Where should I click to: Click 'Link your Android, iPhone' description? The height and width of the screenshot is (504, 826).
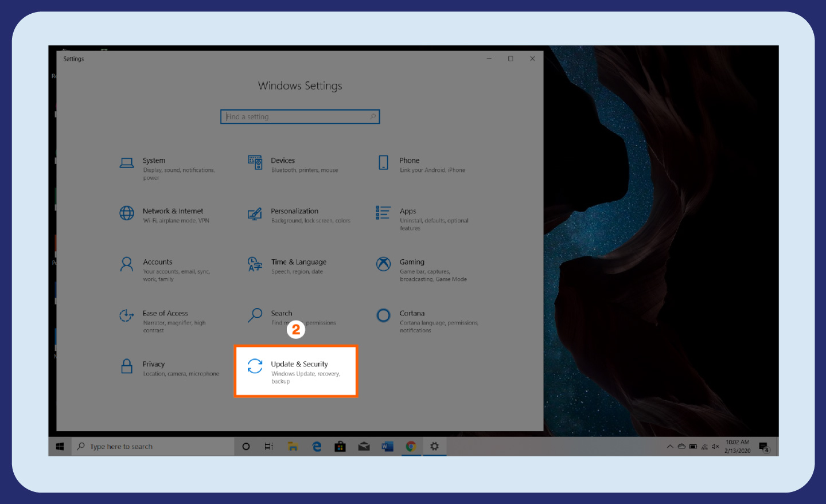[x=433, y=170]
